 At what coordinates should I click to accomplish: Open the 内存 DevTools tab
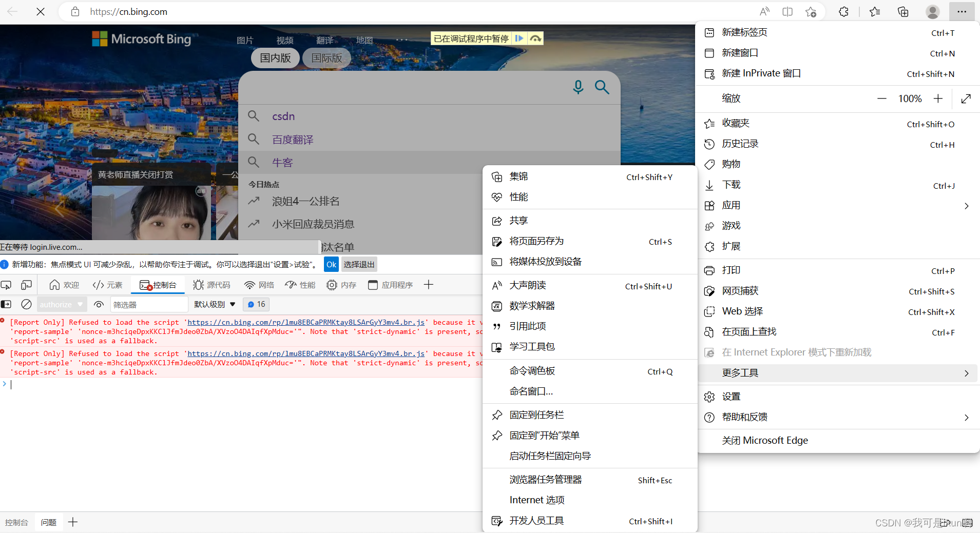[341, 285]
